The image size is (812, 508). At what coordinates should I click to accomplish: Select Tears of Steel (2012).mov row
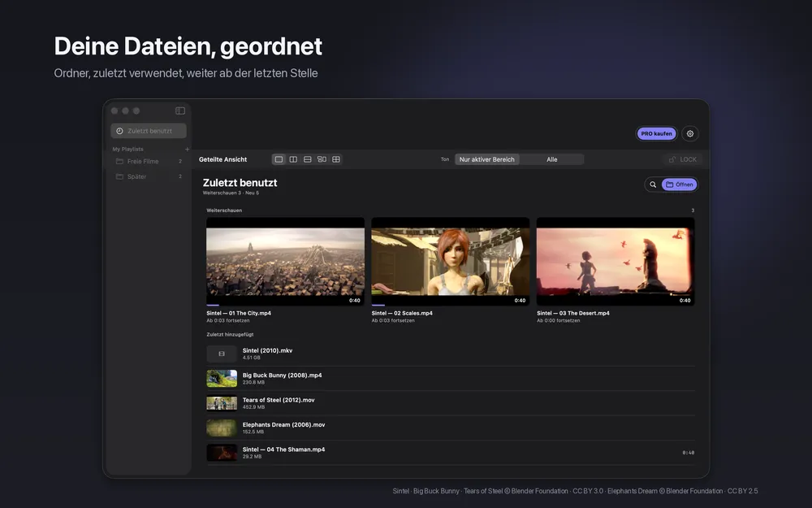click(451, 403)
